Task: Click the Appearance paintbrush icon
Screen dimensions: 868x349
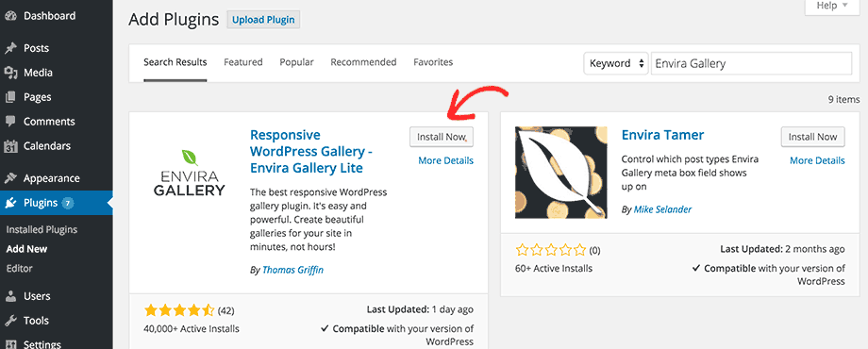Action: click(10, 178)
